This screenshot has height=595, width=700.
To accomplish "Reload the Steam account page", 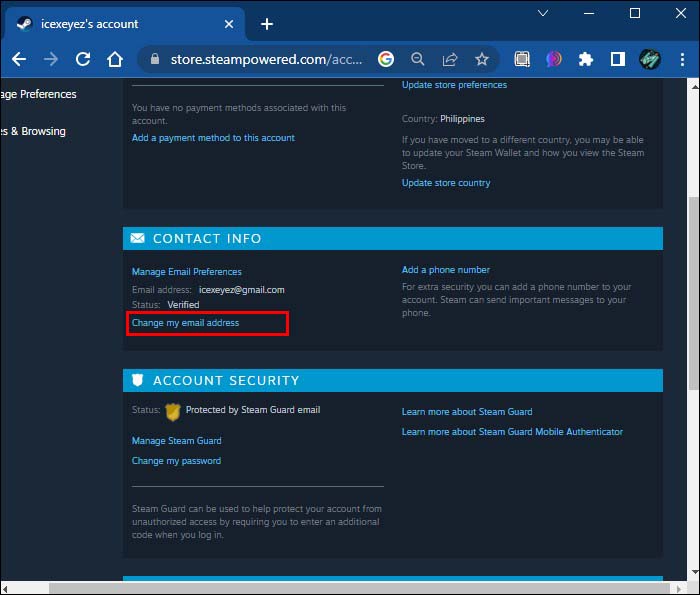I will pyautogui.click(x=83, y=59).
